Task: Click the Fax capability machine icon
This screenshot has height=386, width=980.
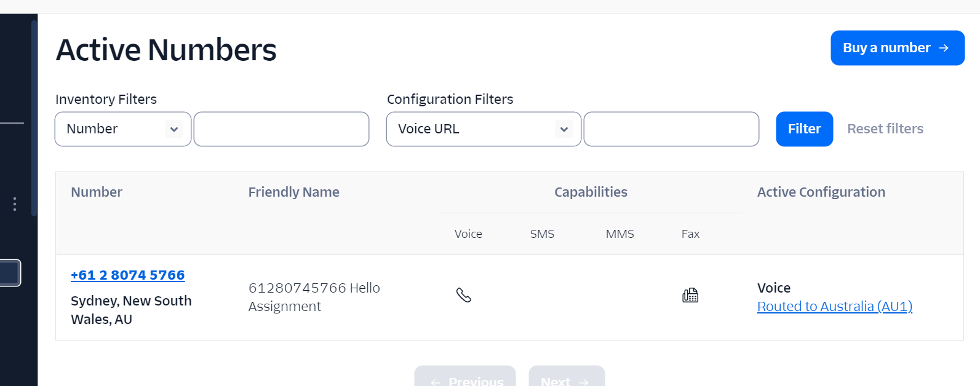Action: click(x=690, y=296)
